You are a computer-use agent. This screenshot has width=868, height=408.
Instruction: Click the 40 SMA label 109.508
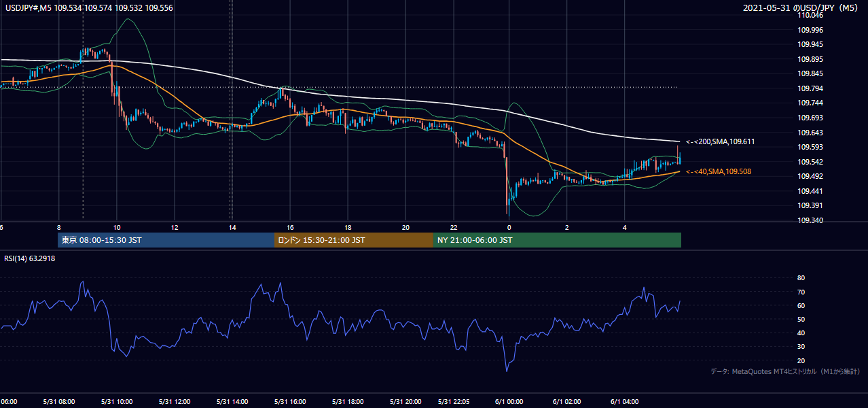tap(719, 172)
